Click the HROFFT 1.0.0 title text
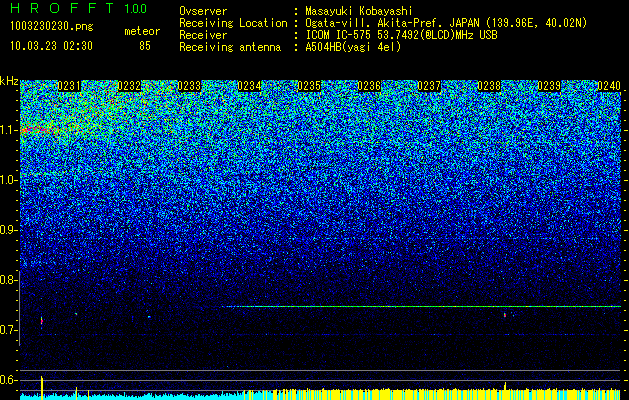629x400 pixels. point(78,8)
